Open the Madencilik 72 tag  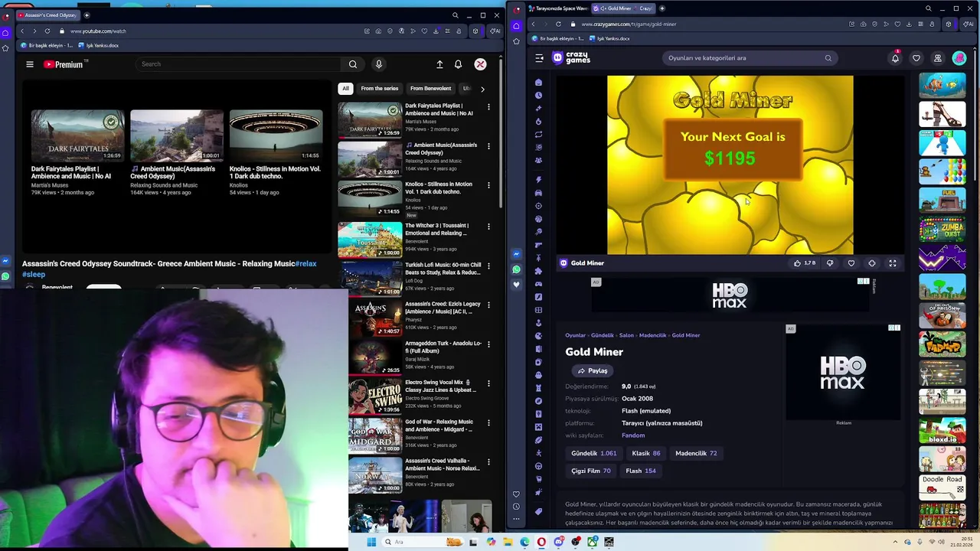(x=696, y=453)
